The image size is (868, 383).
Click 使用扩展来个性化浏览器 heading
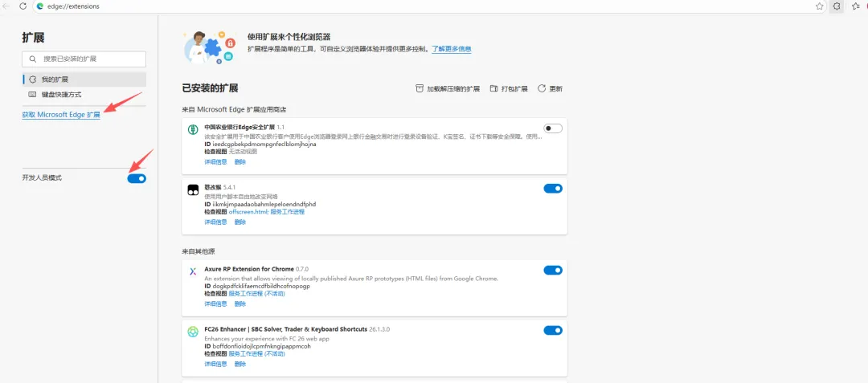(x=289, y=37)
